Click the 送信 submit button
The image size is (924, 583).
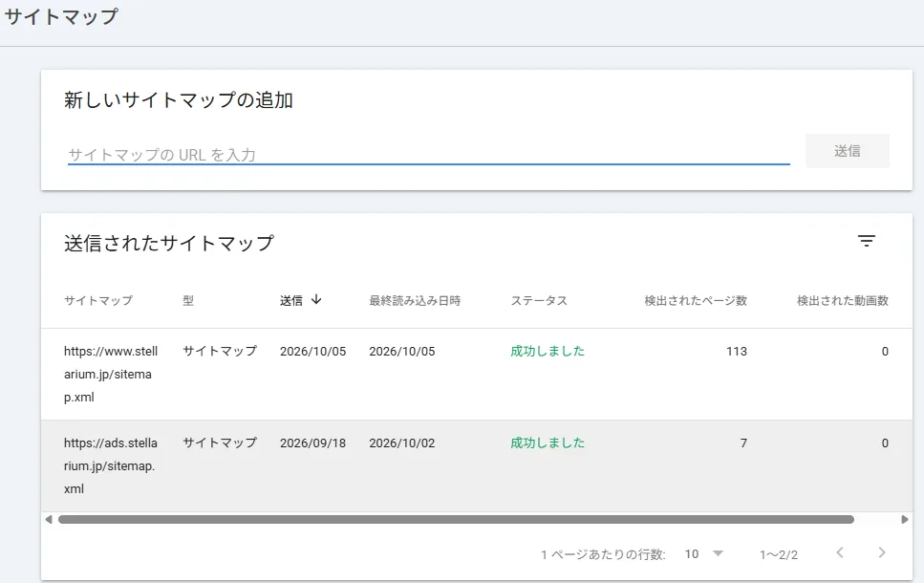(x=847, y=151)
